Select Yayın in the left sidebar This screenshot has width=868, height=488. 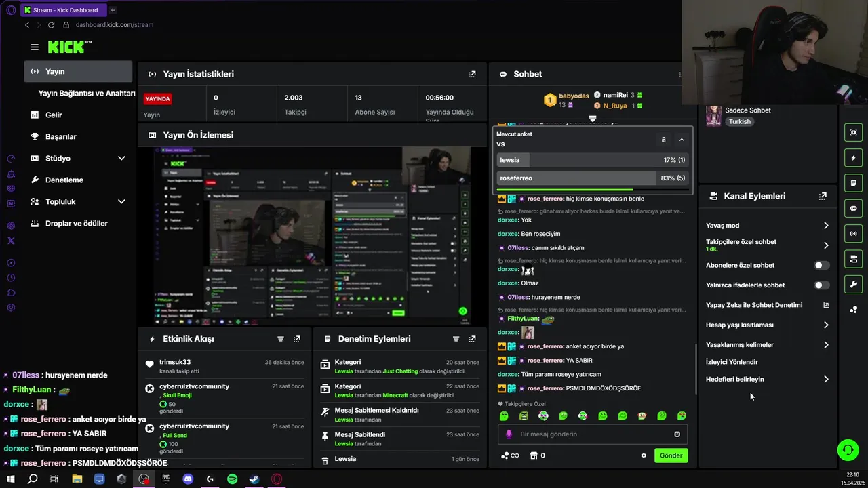click(78, 71)
